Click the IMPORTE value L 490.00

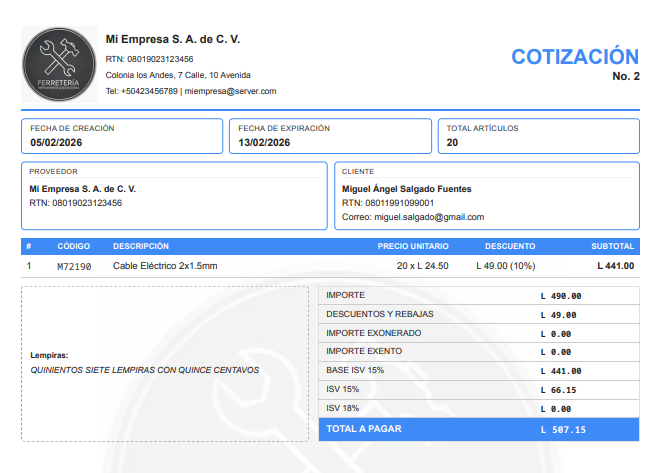click(x=561, y=296)
